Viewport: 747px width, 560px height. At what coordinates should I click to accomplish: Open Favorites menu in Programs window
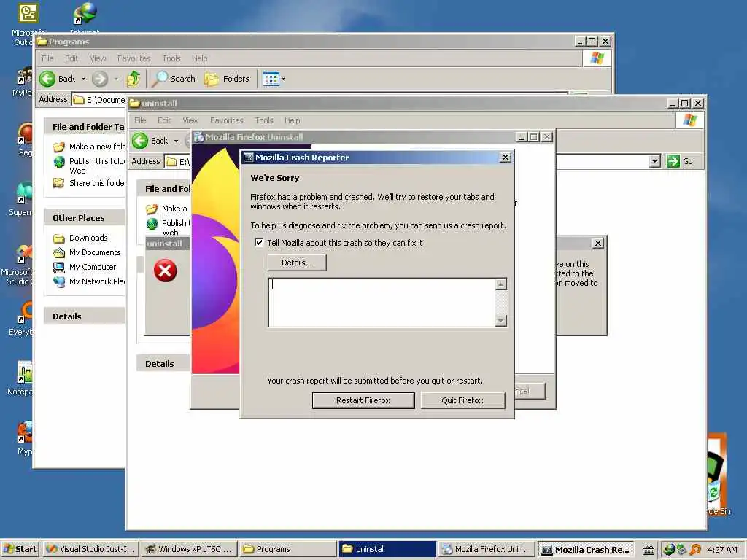click(x=134, y=58)
